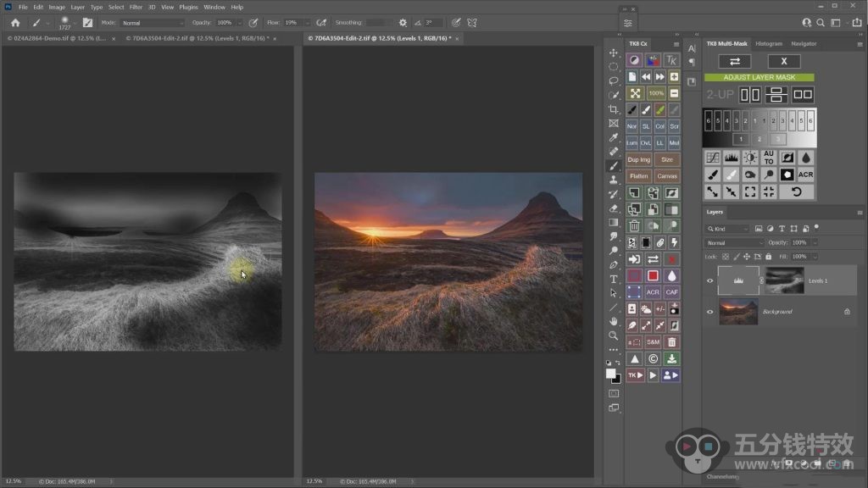Click the foreground color swatch
868x488 pixels.
tap(610, 374)
